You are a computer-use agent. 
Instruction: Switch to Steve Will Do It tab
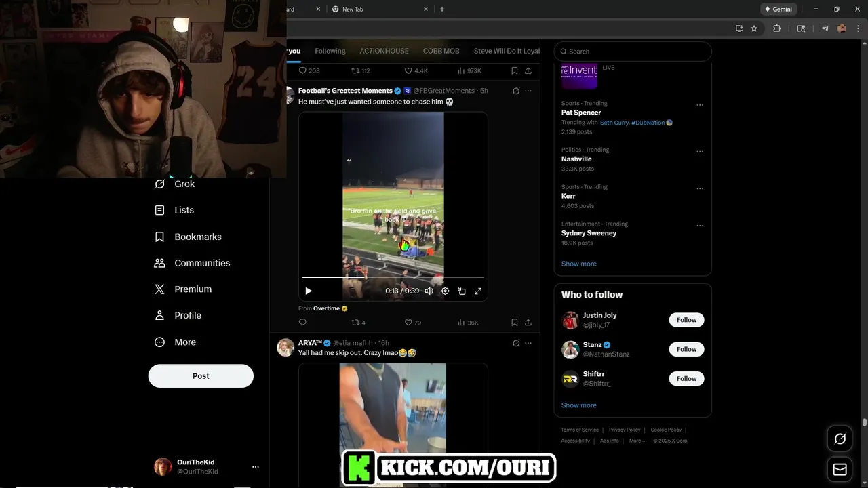pyautogui.click(x=507, y=51)
